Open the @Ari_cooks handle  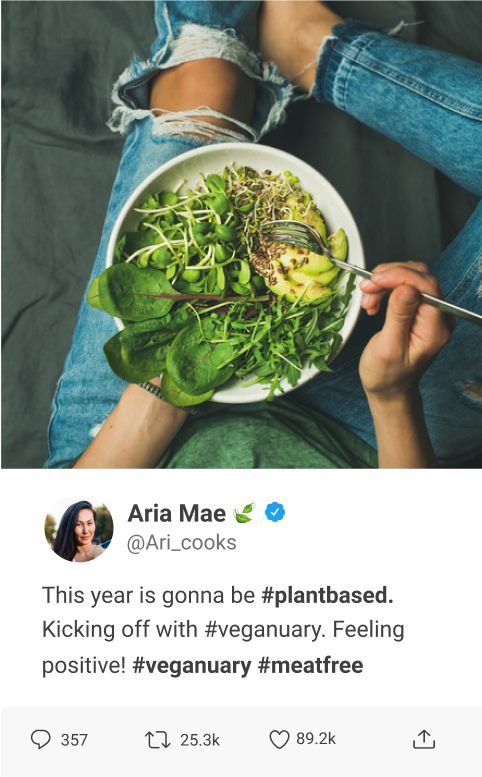[x=182, y=543]
